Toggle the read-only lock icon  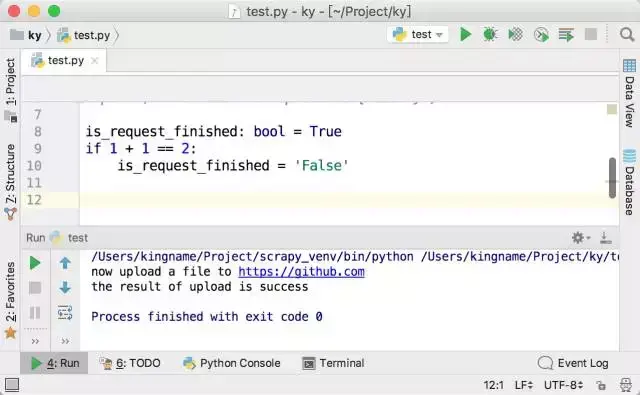(601, 385)
